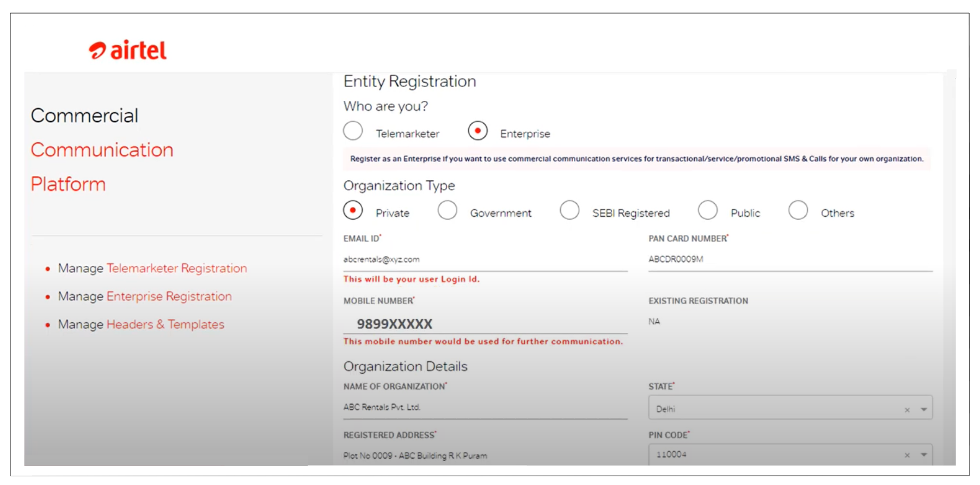Screen dimensions: 980x485
Task: Expand the State dropdown arrow
Action: 924,409
